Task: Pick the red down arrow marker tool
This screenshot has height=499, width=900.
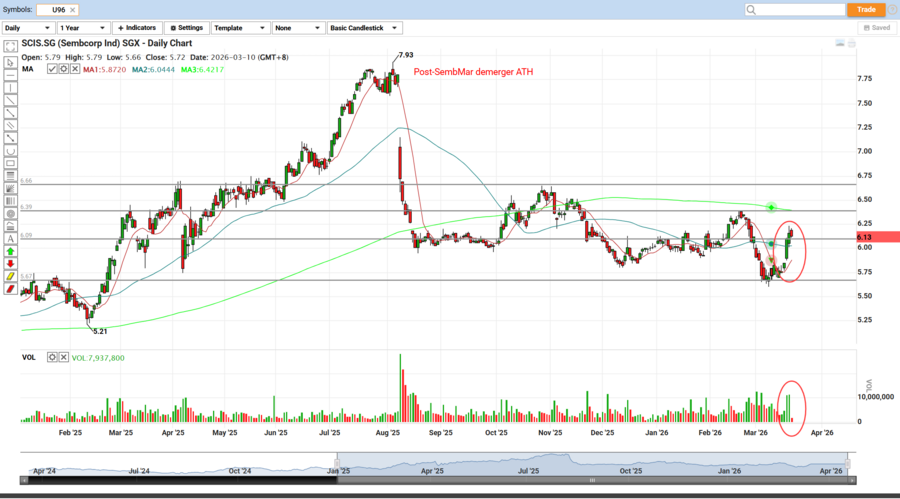Action: pos(11,263)
